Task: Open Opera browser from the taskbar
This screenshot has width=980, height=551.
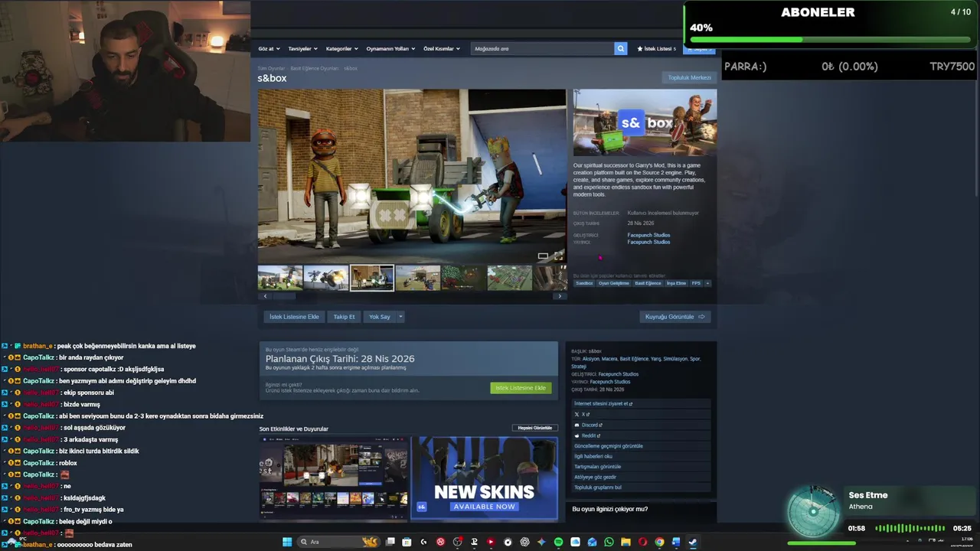Action: [642, 542]
